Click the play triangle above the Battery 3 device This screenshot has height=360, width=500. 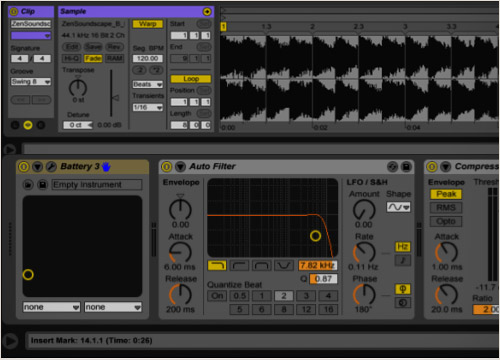[x=10, y=149]
